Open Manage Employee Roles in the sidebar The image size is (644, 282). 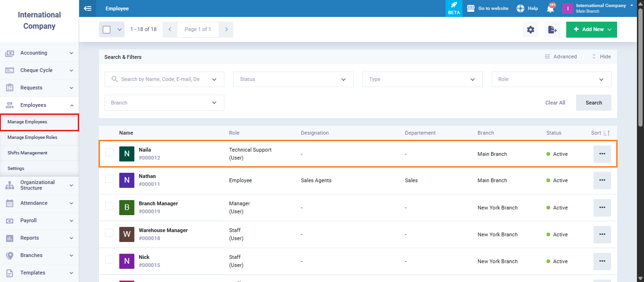33,137
